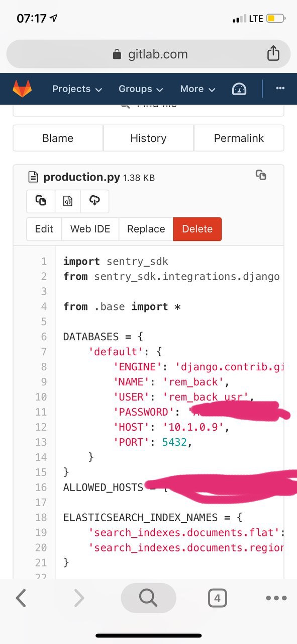Tap the Safari share icon
This screenshot has height=644, width=297.
pos(273,53)
